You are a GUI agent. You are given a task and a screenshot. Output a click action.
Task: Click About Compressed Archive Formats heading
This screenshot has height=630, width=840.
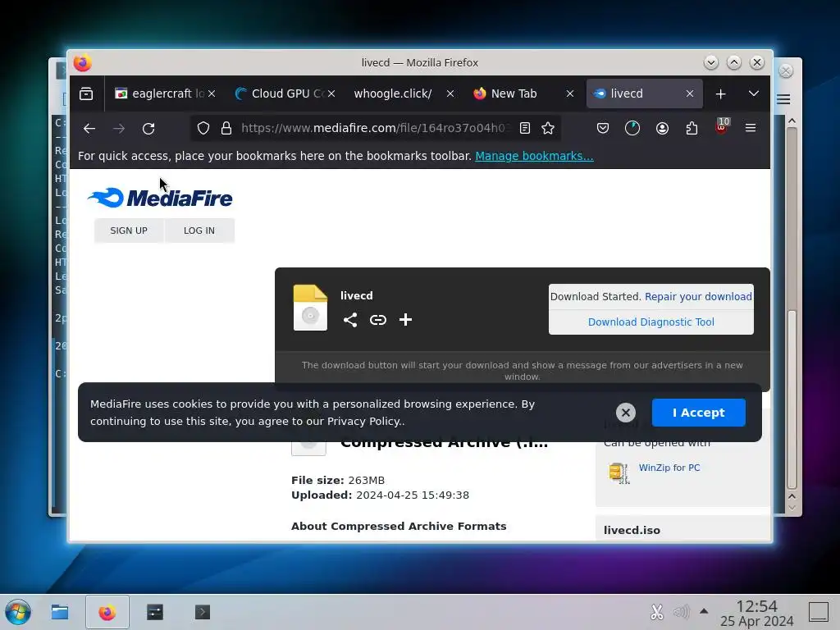tap(399, 526)
